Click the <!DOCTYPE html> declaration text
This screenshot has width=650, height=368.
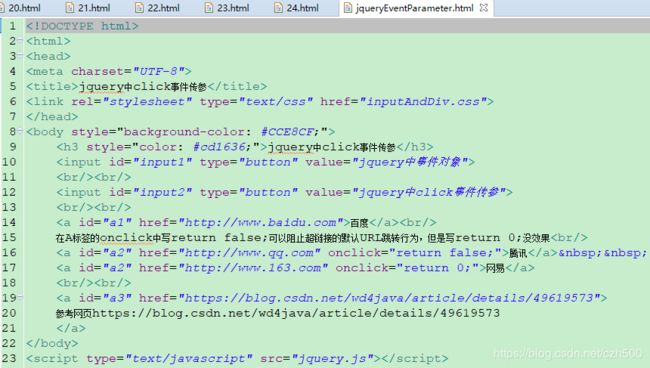pyautogui.click(x=82, y=26)
